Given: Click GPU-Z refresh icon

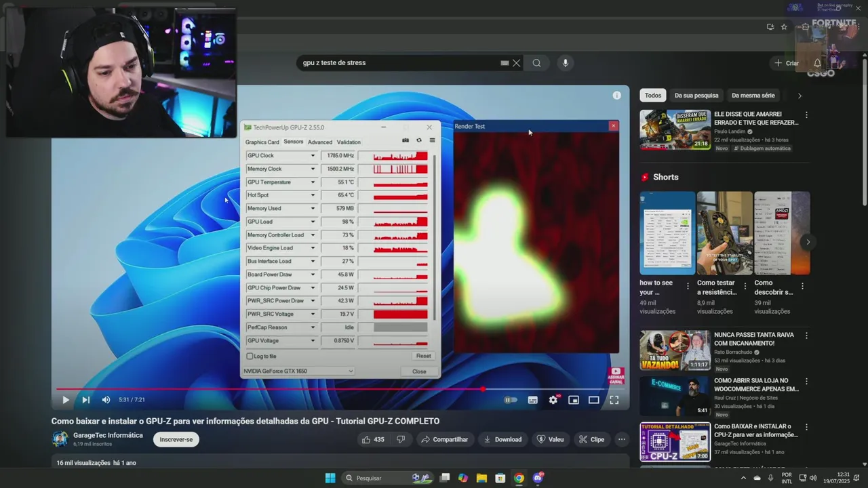Looking at the screenshot, I should 418,141.
